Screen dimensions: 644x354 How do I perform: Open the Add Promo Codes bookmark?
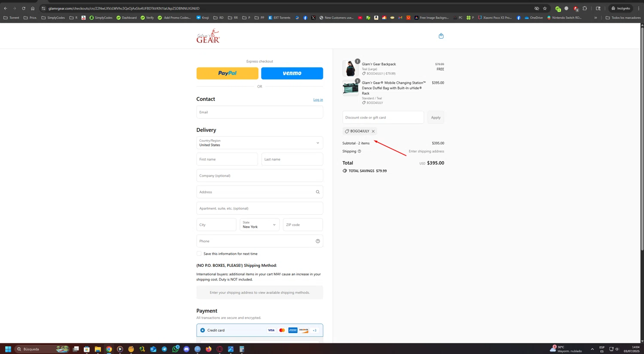pyautogui.click(x=174, y=18)
